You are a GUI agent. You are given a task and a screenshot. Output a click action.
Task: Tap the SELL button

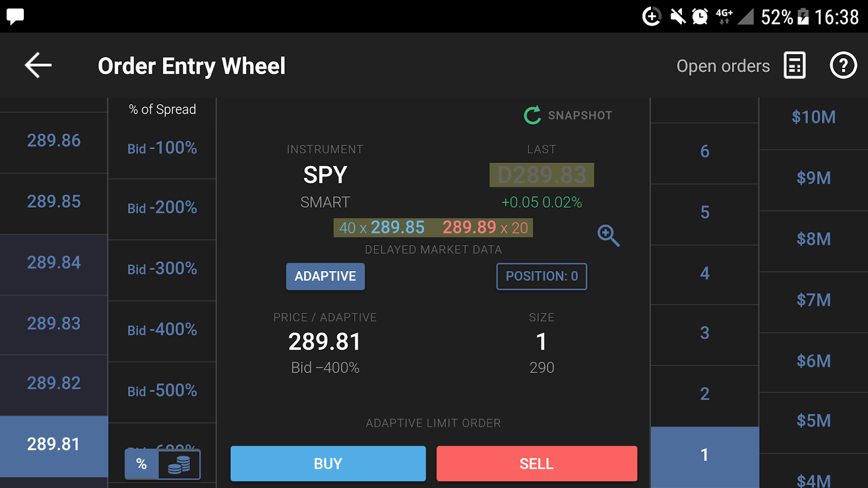pyautogui.click(x=537, y=464)
